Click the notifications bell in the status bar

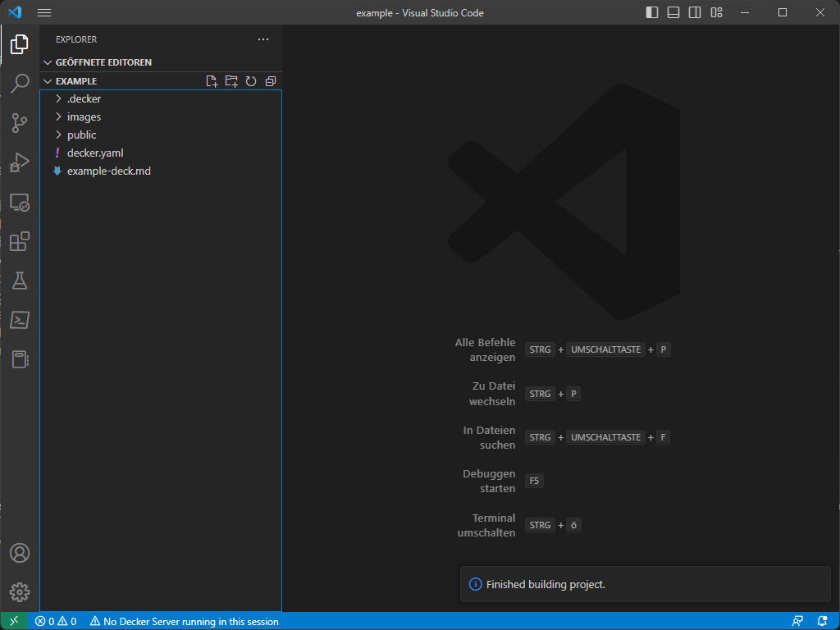[x=823, y=621]
